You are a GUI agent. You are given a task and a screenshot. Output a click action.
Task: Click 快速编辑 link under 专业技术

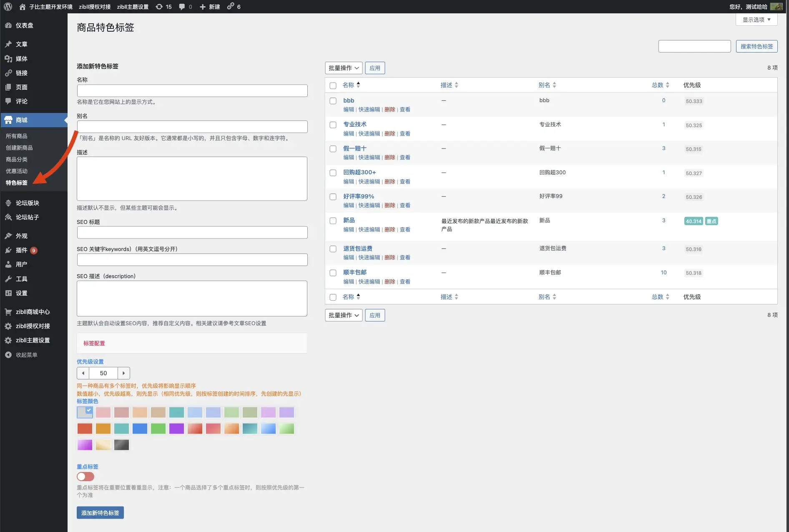[x=369, y=134]
